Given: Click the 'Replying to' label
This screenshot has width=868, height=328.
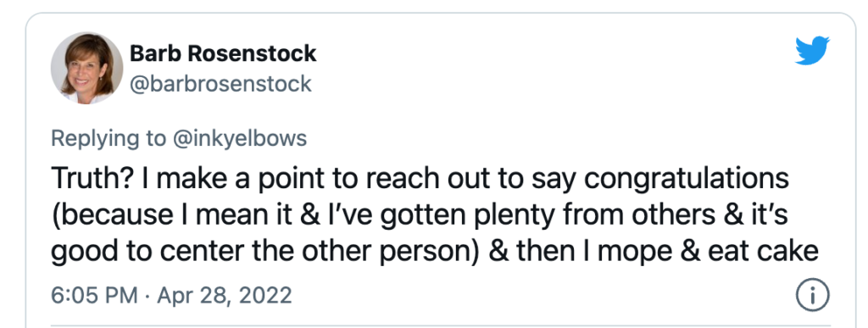Looking at the screenshot, I should coord(108,138).
